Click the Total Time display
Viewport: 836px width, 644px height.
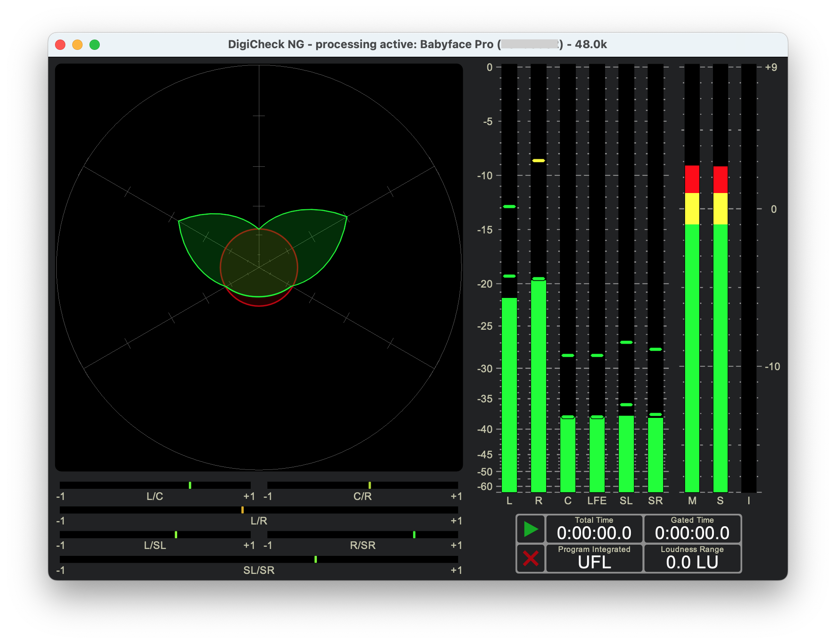(594, 529)
